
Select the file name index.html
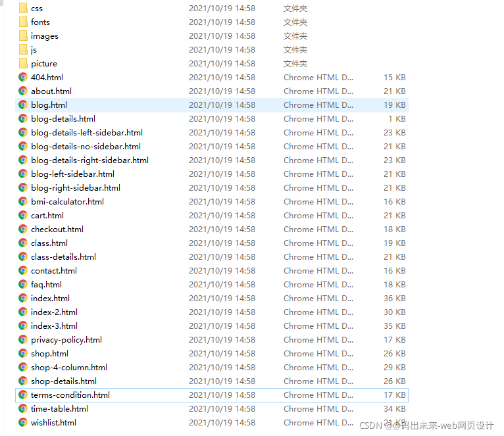point(50,299)
